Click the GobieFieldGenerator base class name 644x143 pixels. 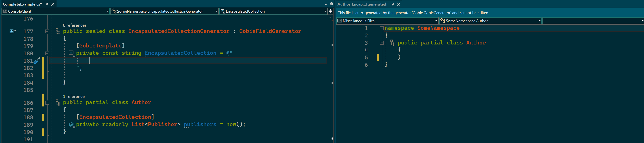270,31
